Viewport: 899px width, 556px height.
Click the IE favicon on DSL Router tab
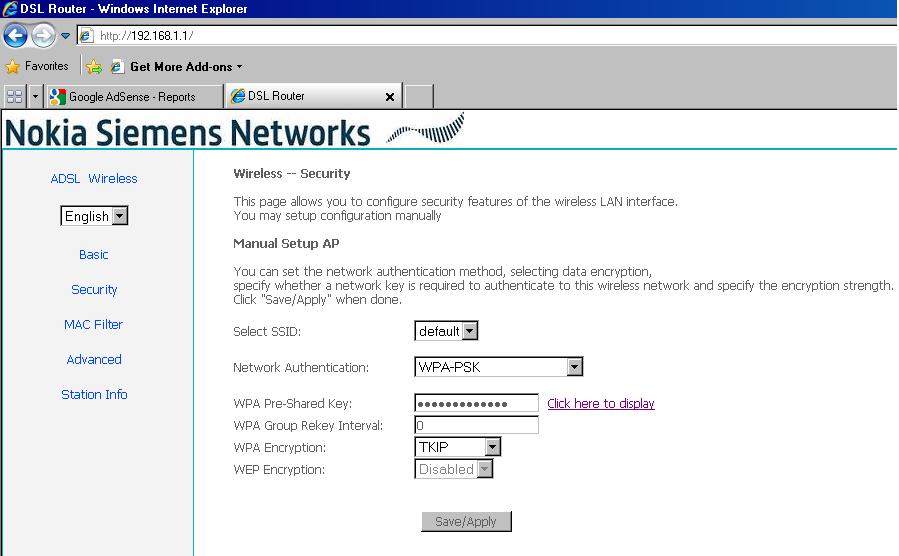(x=237, y=96)
